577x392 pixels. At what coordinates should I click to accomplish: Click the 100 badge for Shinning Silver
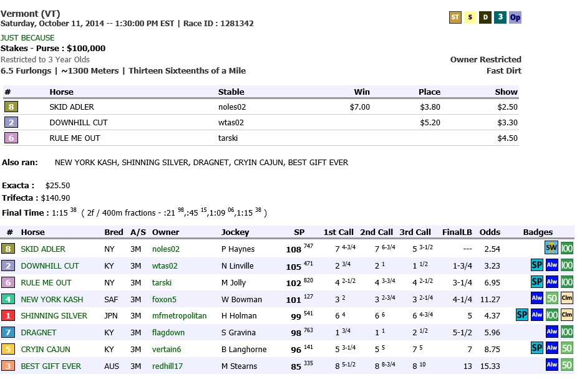click(x=552, y=315)
